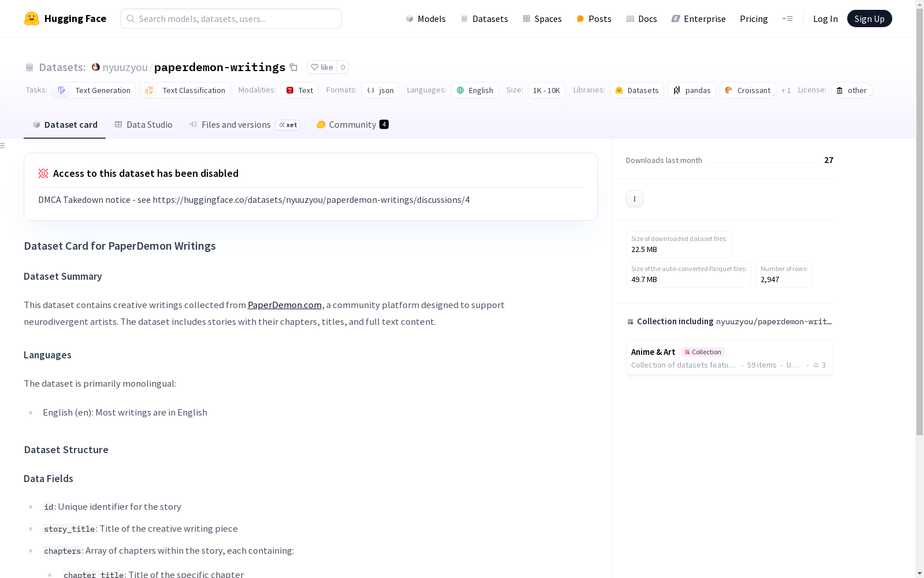Screen dimensions: 924x578
Task: Click the 22.5 MB downloaded files size
Action: click(x=644, y=250)
